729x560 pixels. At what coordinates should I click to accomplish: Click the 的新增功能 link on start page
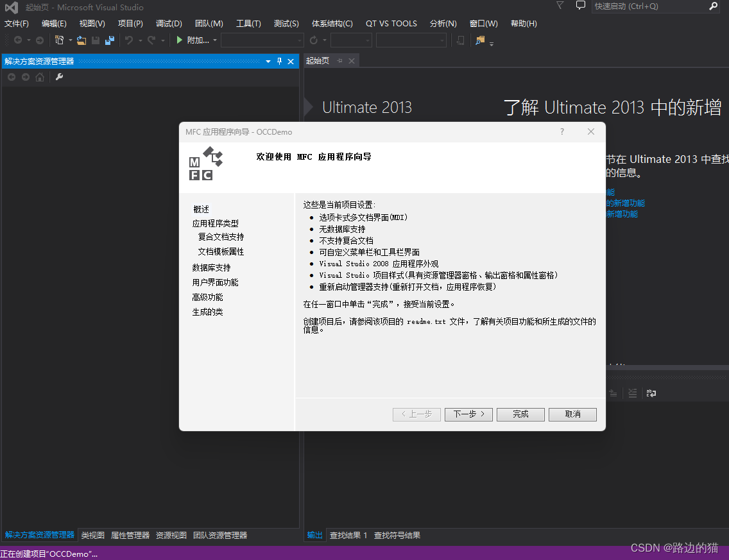[x=625, y=203]
